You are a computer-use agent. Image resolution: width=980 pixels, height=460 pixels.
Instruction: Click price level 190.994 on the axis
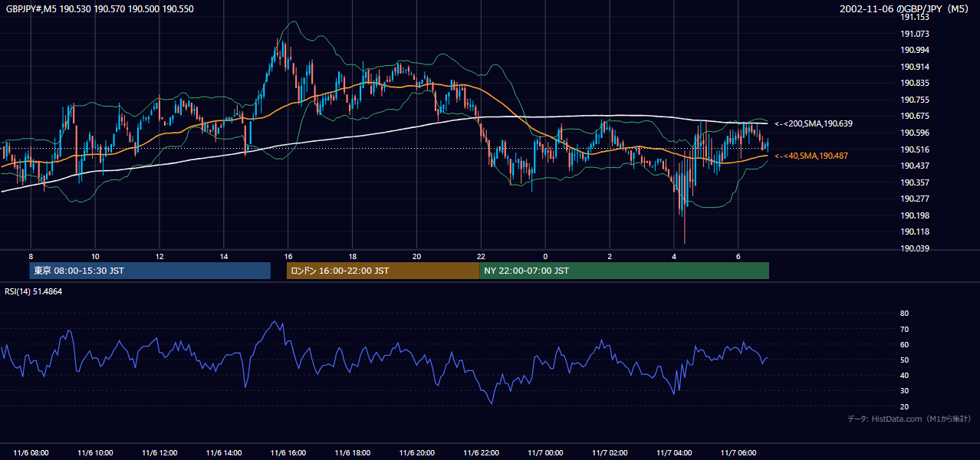[x=914, y=50]
